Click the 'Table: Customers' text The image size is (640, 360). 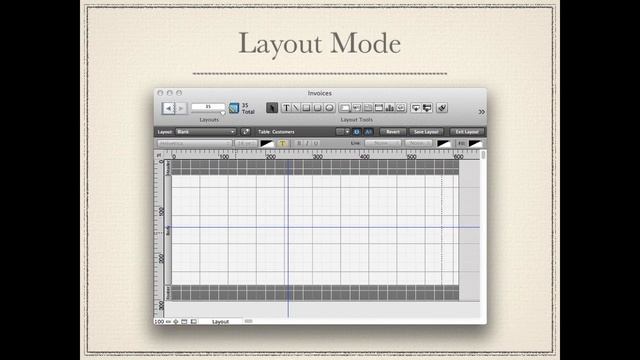tap(276, 131)
